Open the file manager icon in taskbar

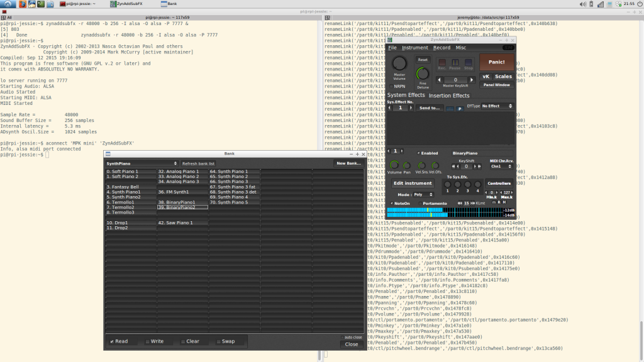50,4
